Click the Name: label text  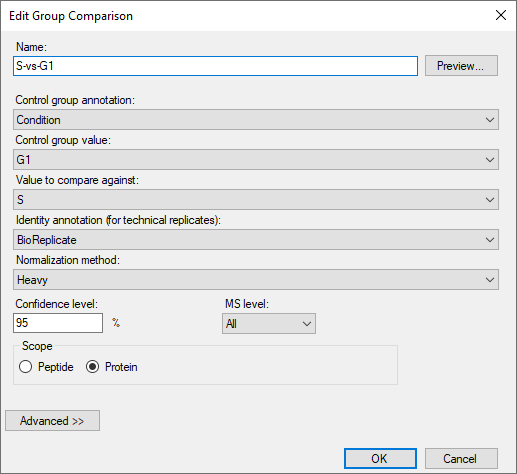[x=31, y=47]
